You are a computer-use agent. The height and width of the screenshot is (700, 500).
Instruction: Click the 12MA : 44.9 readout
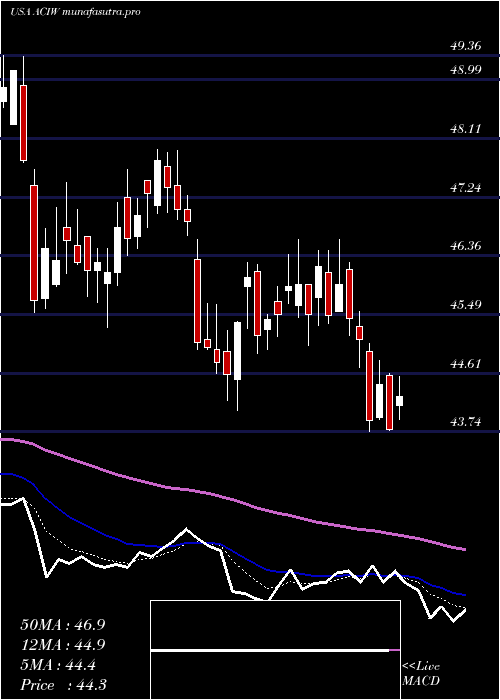pos(62,645)
